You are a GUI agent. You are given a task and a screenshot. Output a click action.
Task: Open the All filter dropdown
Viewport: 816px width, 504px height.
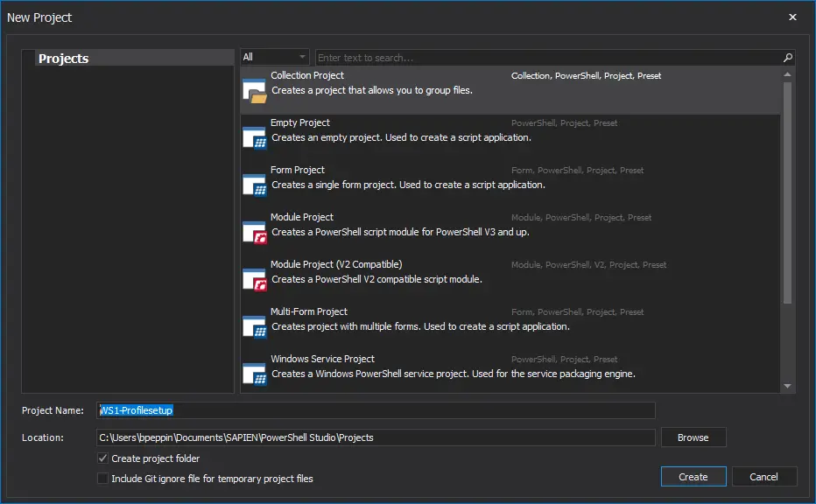click(x=275, y=57)
